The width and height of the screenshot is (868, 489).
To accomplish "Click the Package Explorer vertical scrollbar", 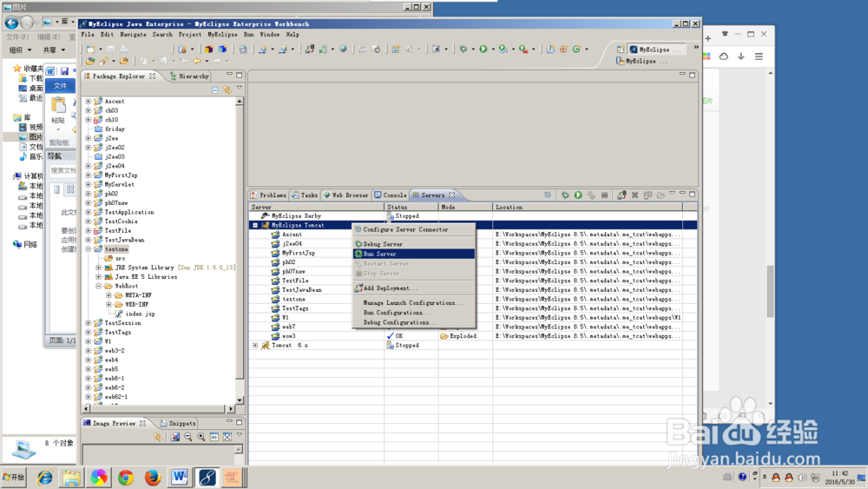I will 240,251.
